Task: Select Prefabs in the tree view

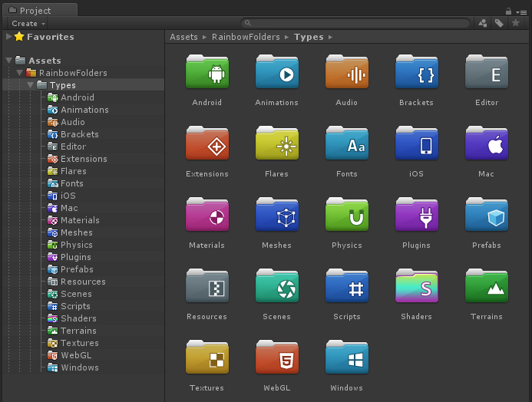Action: coord(77,269)
